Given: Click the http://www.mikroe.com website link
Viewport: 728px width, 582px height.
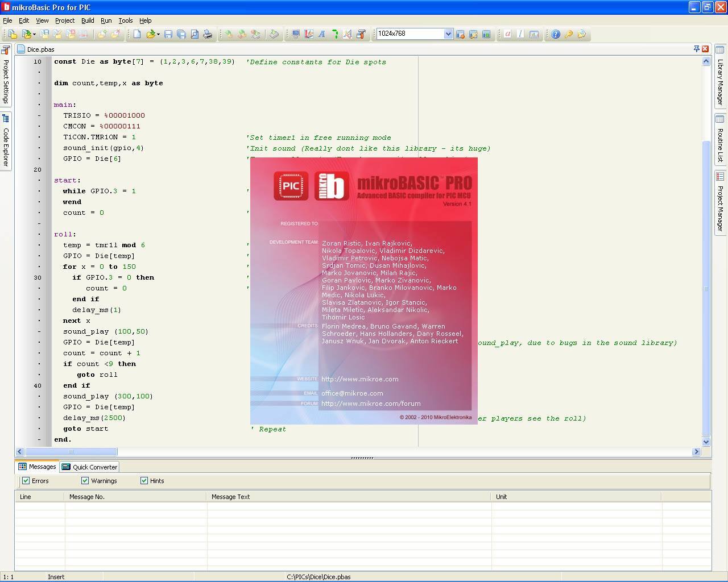Looking at the screenshot, I should pyautogui.click(x=360, y=379).
